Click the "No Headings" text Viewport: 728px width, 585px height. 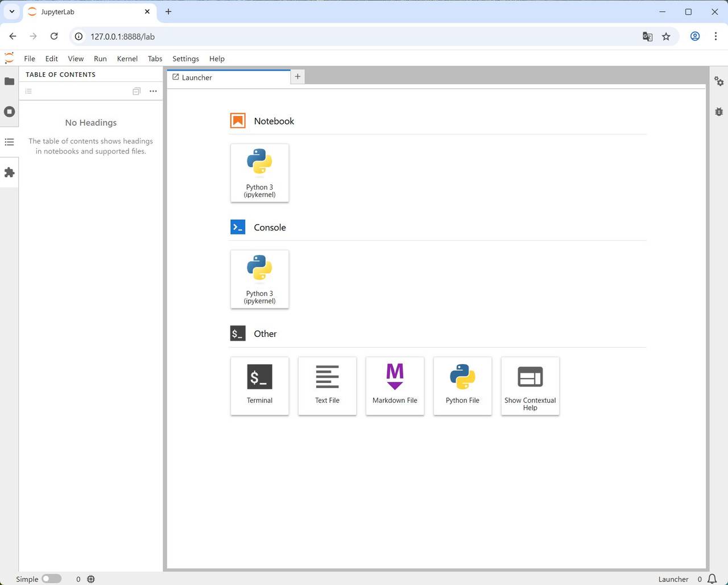click(91, 122)
